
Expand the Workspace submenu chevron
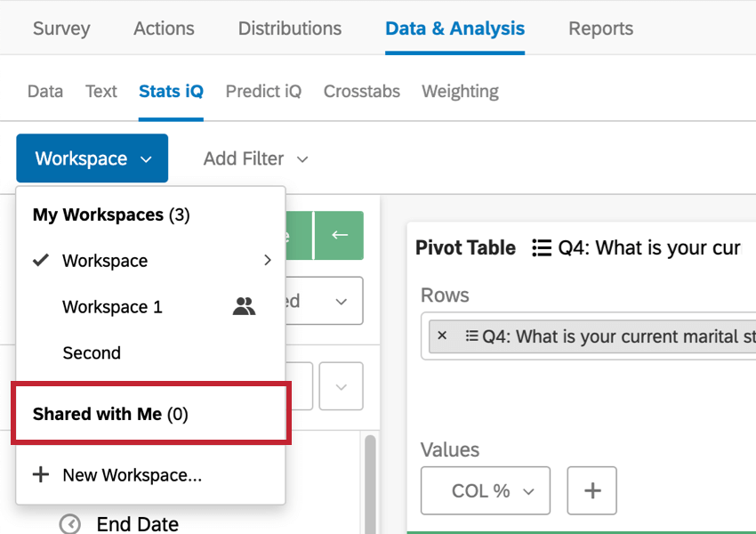[x=266, y=260]
